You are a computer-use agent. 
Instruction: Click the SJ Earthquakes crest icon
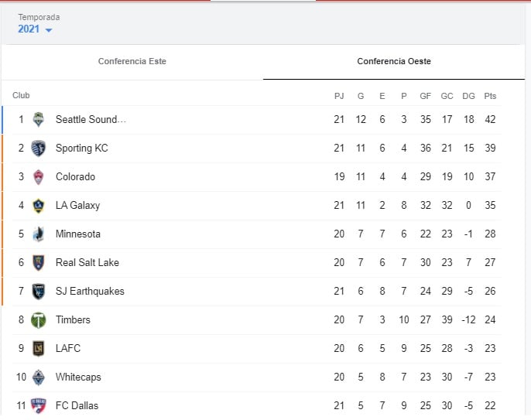pyautogui.click(x=38, y=292)
